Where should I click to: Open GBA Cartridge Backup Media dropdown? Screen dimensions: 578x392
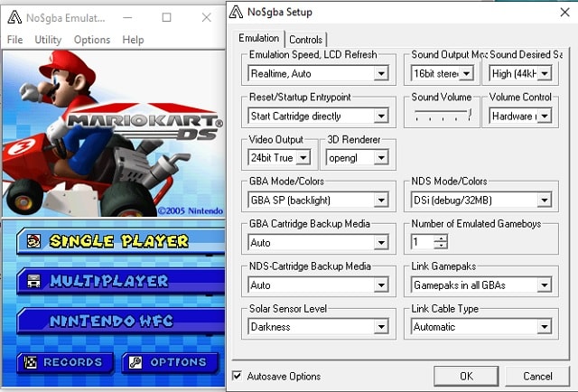point(318,242)
